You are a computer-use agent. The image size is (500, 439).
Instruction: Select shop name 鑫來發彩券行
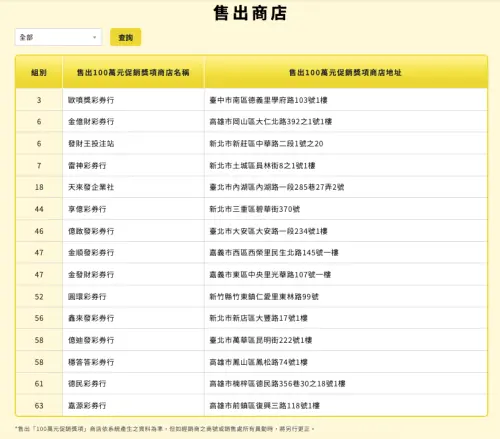[91, 318]
